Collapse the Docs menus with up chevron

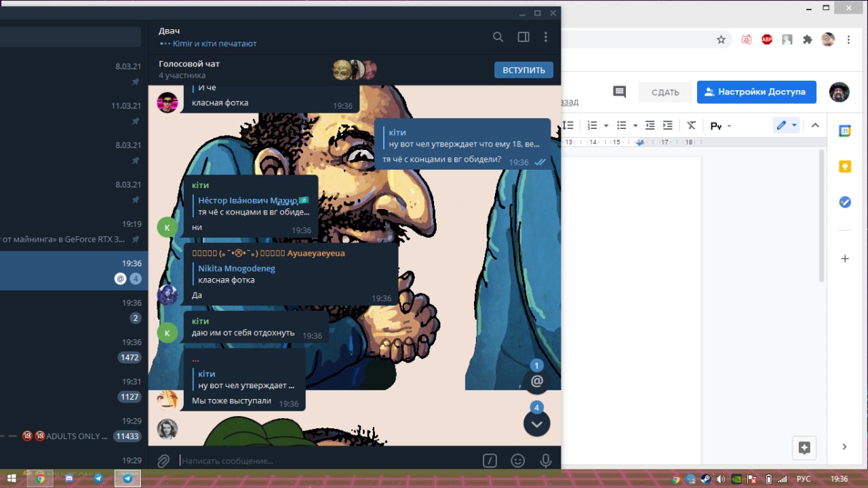[815, 126]
